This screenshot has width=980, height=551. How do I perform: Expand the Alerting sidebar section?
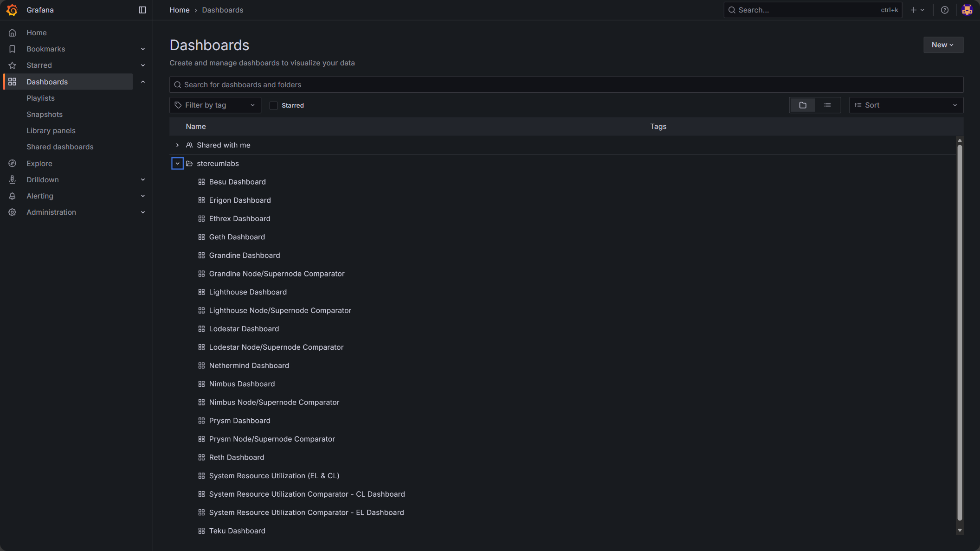click(143, 196)
